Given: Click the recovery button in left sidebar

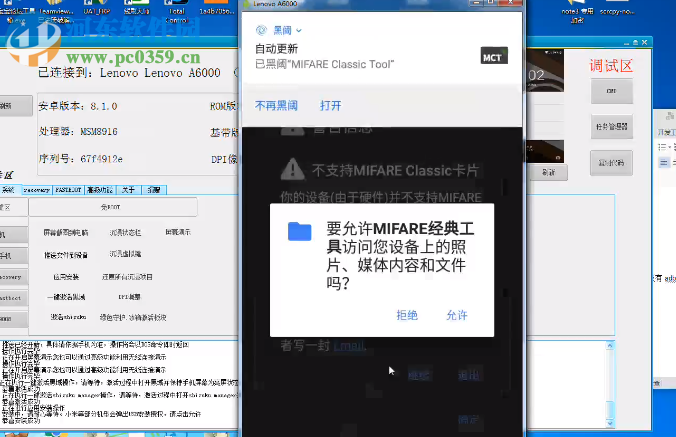Looking at the screenshot, I should point(14,277).
